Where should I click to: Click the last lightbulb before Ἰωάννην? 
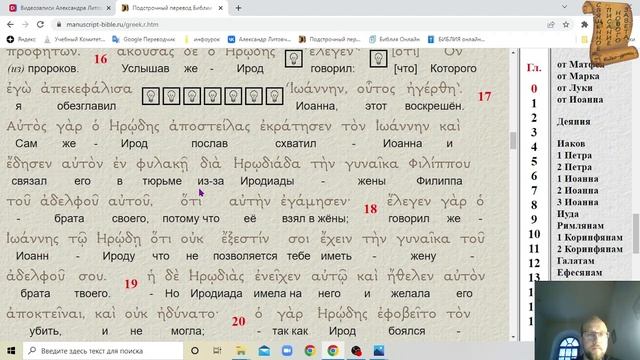[x=274, y=96]
